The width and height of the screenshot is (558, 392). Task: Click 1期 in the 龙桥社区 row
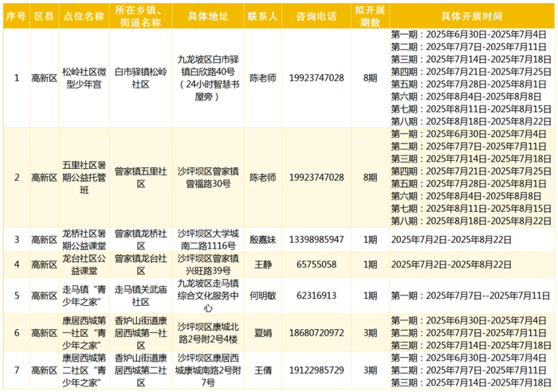370,240
